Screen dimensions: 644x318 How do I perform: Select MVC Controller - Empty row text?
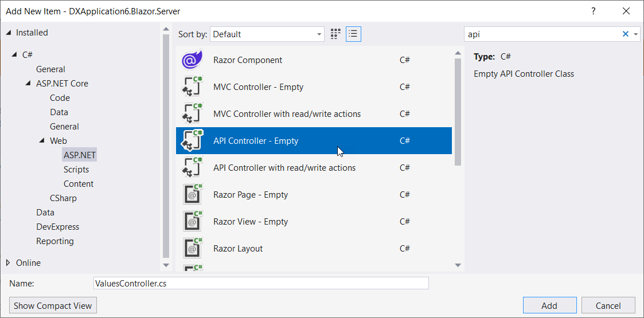click(258, 87)
